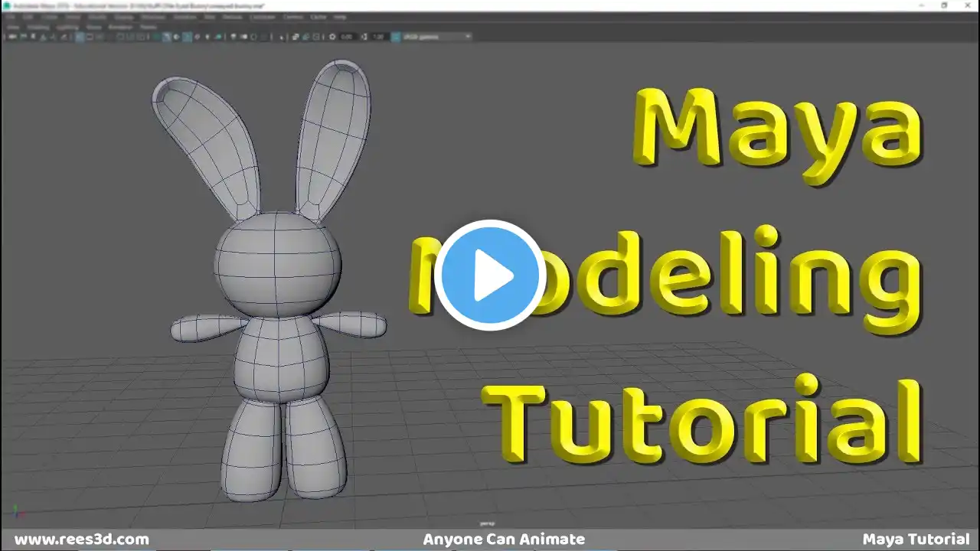This screenshot has height=551, width=980.
Task: Toggle the View Transform color management
Action: click(396, 36)
